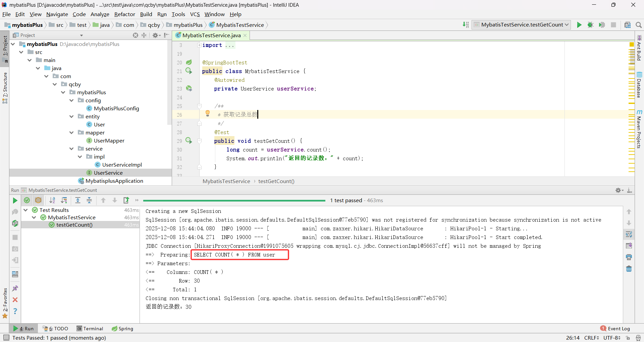Open Project Structure icon in top toolbar
This screenshot has width=644, height=342.
(628, 25)
